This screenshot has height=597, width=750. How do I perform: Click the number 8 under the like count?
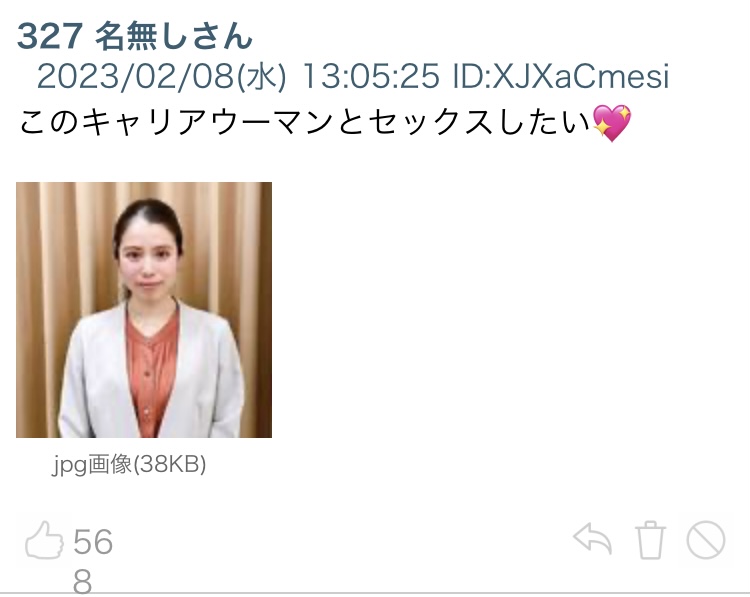[82, 582]
